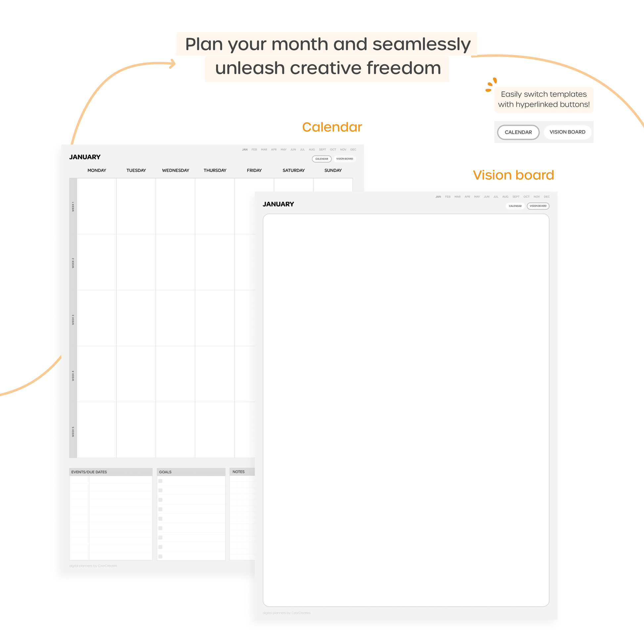Click the JANUARY title on the vision board page

pyautogui.click(x=278, y=204)
